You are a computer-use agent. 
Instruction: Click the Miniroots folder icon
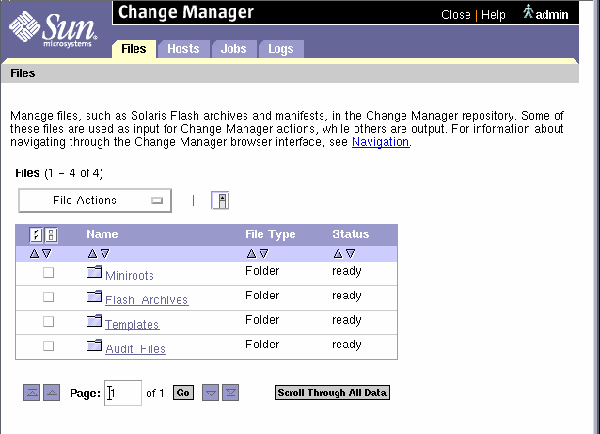coord(94,273)
